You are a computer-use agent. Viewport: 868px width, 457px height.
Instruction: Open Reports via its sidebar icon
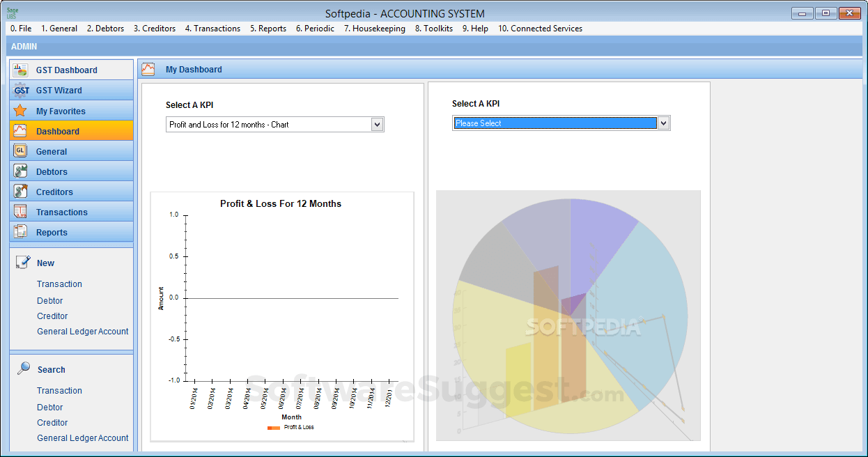[x=20, y=231]
